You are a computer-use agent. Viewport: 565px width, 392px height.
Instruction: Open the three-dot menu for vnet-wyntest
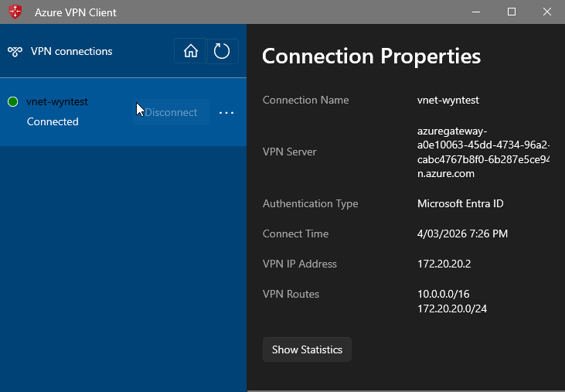[226, 113]
